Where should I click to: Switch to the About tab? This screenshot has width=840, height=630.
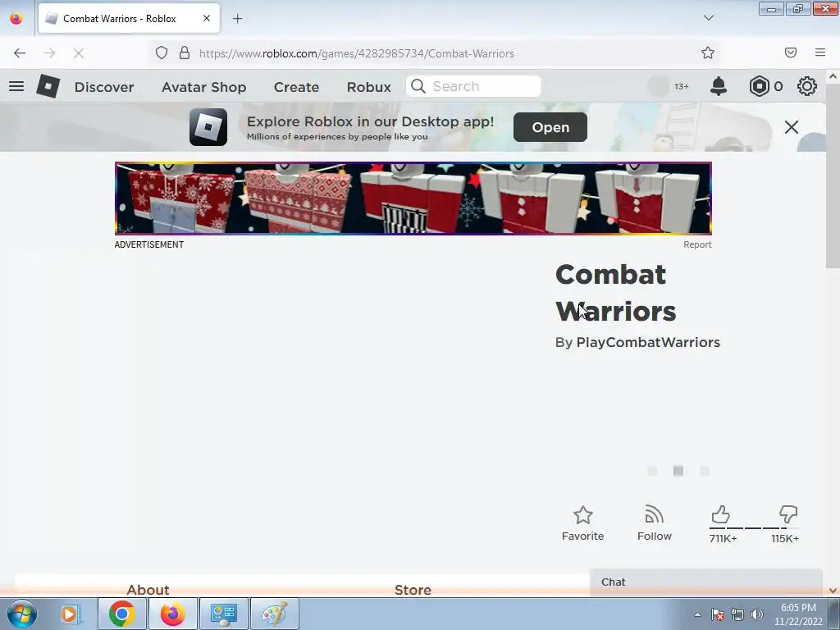148,589
